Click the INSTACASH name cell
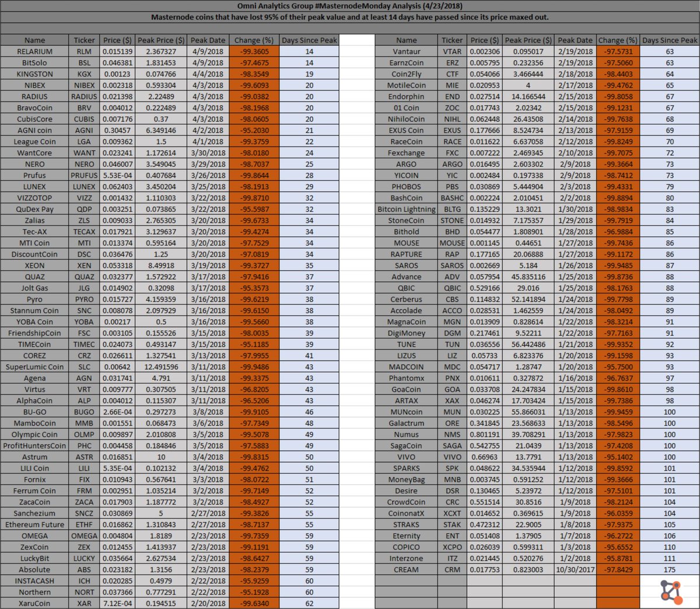The height and width of the screenshot is (609, 700). click(x=34, y=581)
